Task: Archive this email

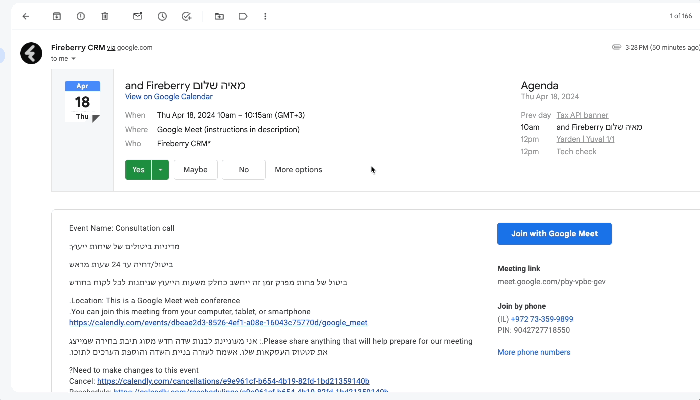Action: (57, 17)
